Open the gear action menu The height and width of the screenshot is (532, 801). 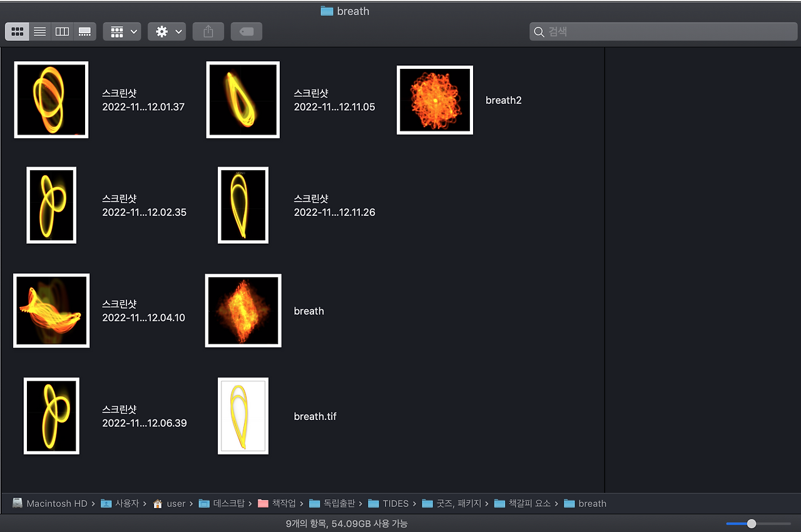(x=167, y=31)
